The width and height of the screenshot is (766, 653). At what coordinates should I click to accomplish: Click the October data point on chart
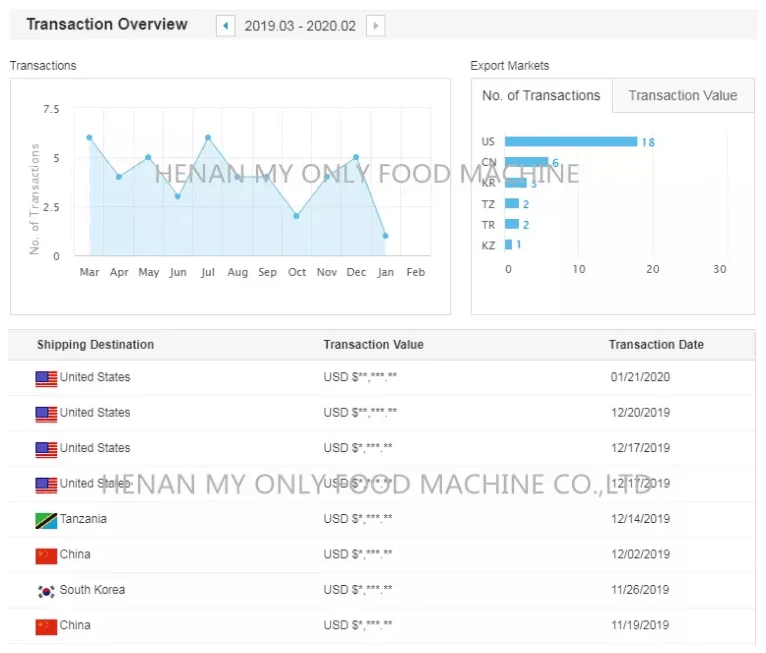pyautogui.click(x=296, y=216)
